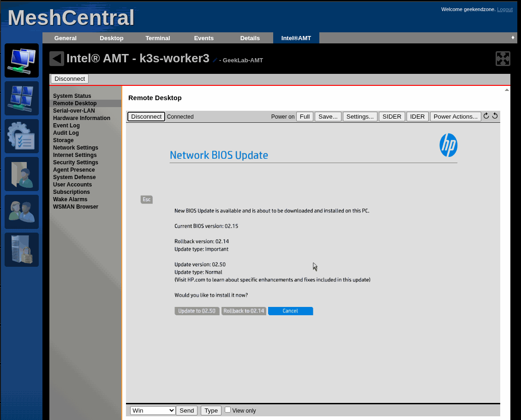Click the Send key button
The image size is (521, 420).
click(187, 410)
